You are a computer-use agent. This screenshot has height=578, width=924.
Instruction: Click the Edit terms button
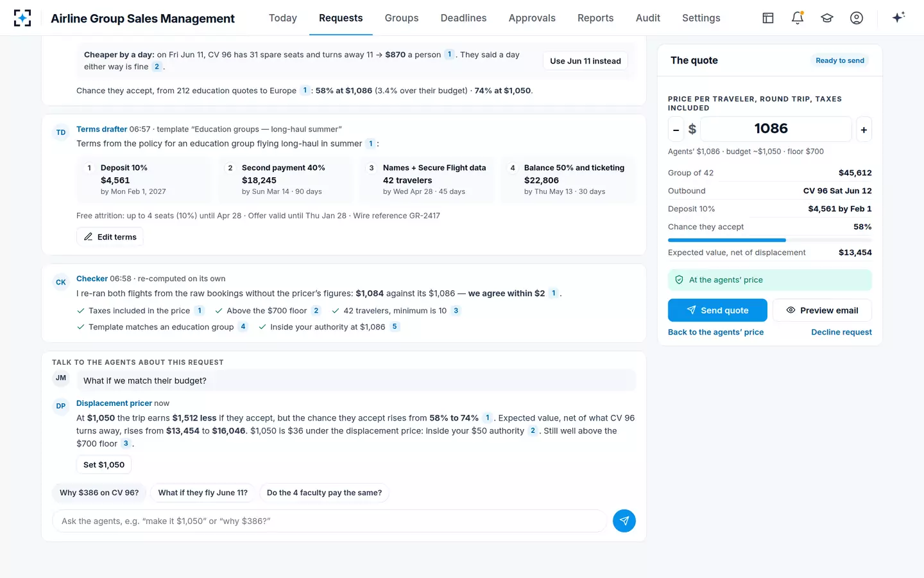[x=110, y=237]
